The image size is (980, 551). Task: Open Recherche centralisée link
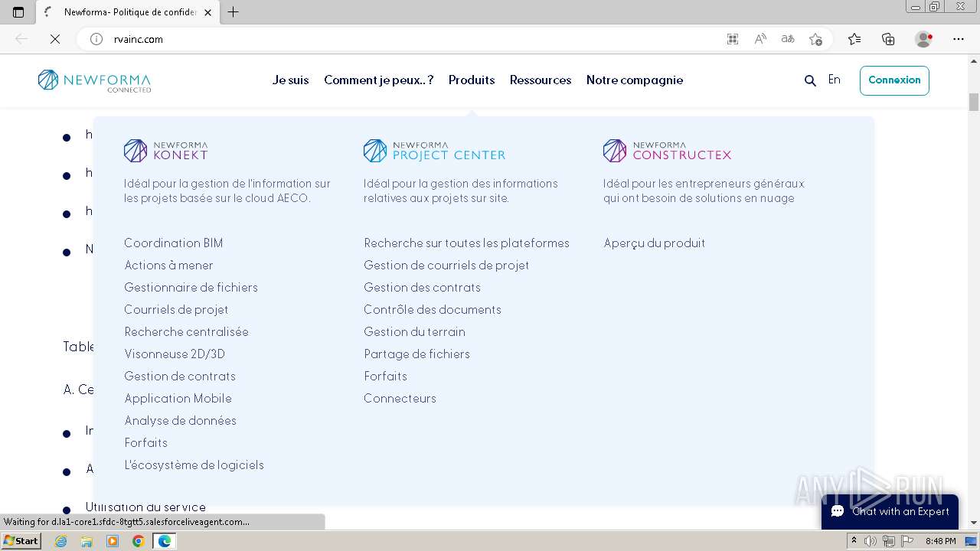tap(187, 331)
